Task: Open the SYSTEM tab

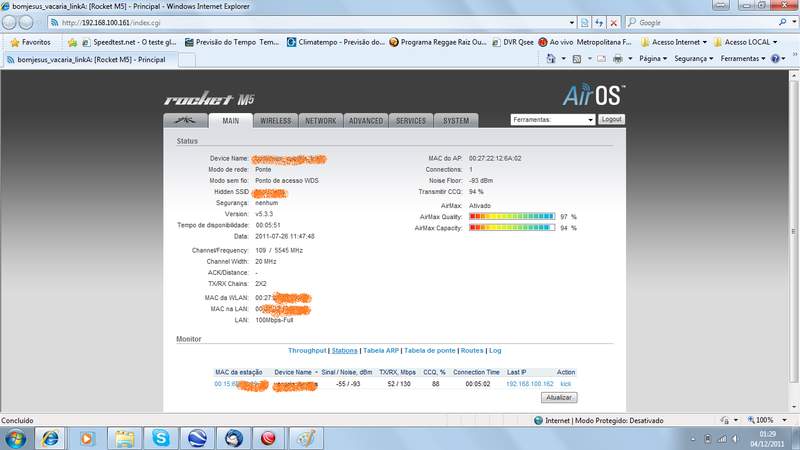Action: (x=456, y=120)
